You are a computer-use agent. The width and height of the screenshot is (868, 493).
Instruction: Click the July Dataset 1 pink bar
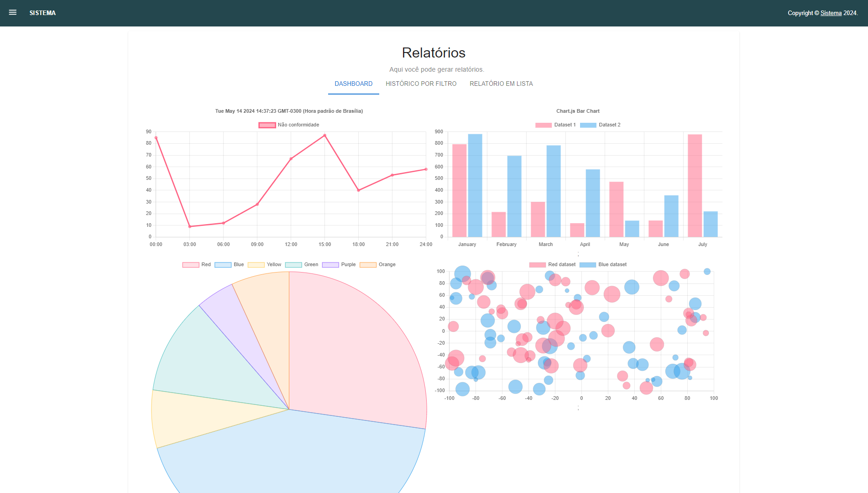(695, 187)
